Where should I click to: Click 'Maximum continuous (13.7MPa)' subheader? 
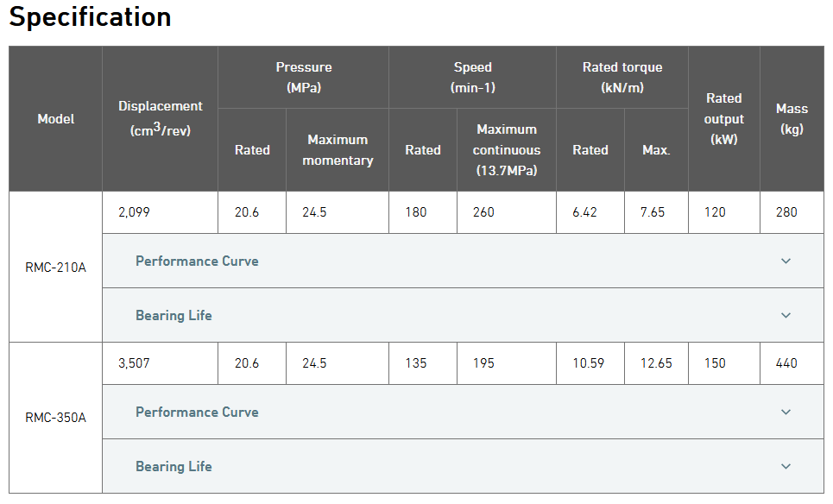(507, 150)
